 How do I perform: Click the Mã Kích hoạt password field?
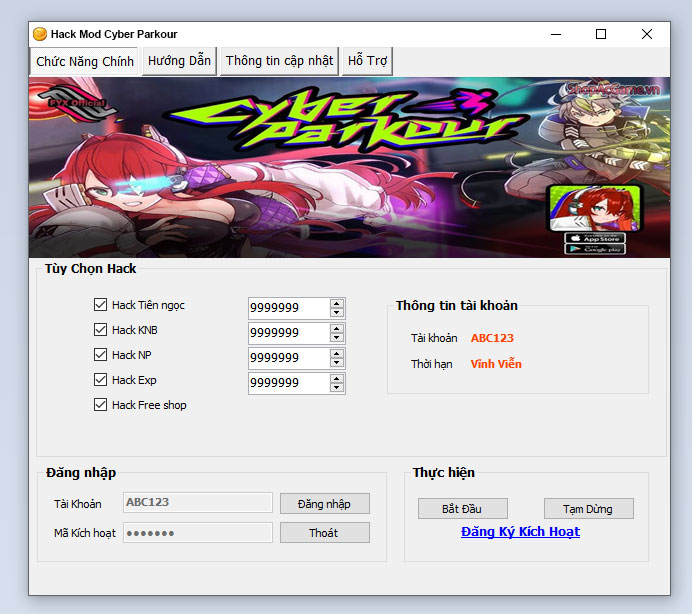click(x=198, y=533)
